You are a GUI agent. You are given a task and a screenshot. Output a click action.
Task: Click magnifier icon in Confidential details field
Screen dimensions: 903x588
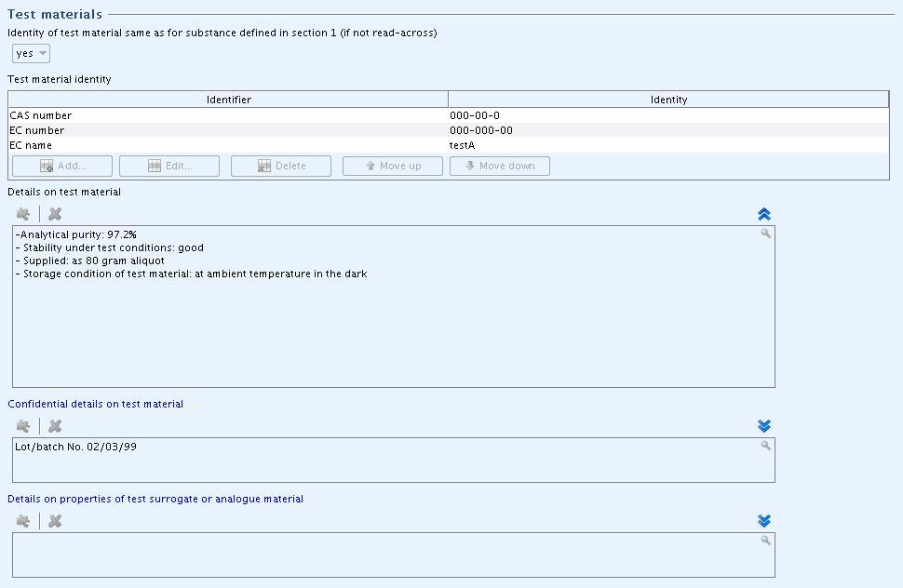coord(765,445)
